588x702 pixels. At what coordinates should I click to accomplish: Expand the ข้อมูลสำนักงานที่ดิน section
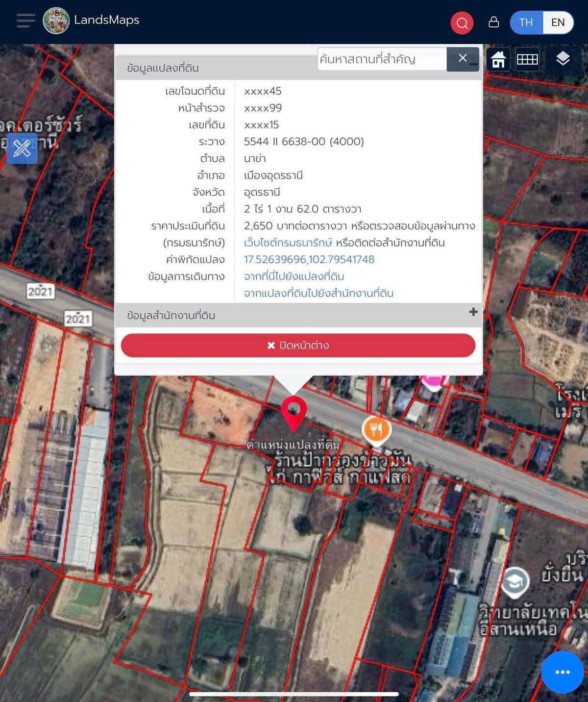473,312
